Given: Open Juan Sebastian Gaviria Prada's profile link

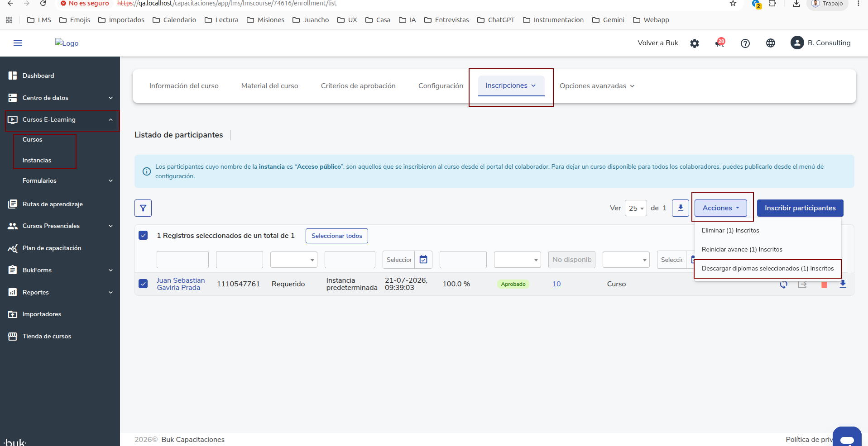Looking at the screenshot, I should pyautogui.click(x=181, y=284).
